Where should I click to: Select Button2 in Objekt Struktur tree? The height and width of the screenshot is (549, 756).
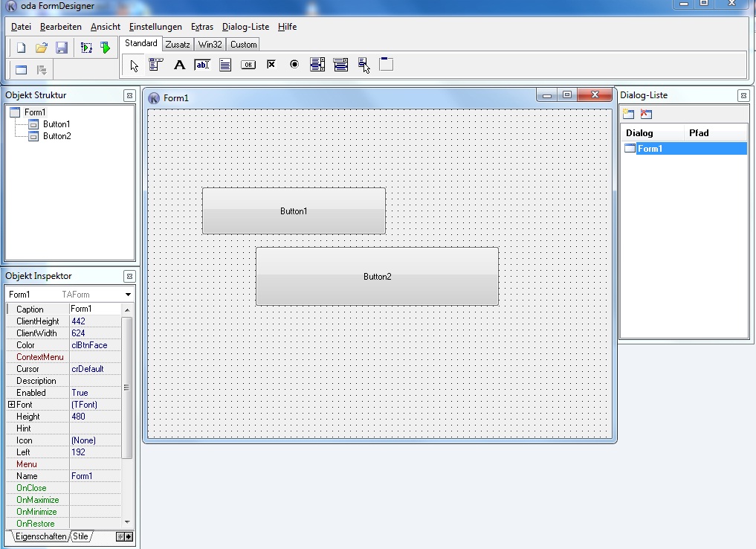[56, 136]
